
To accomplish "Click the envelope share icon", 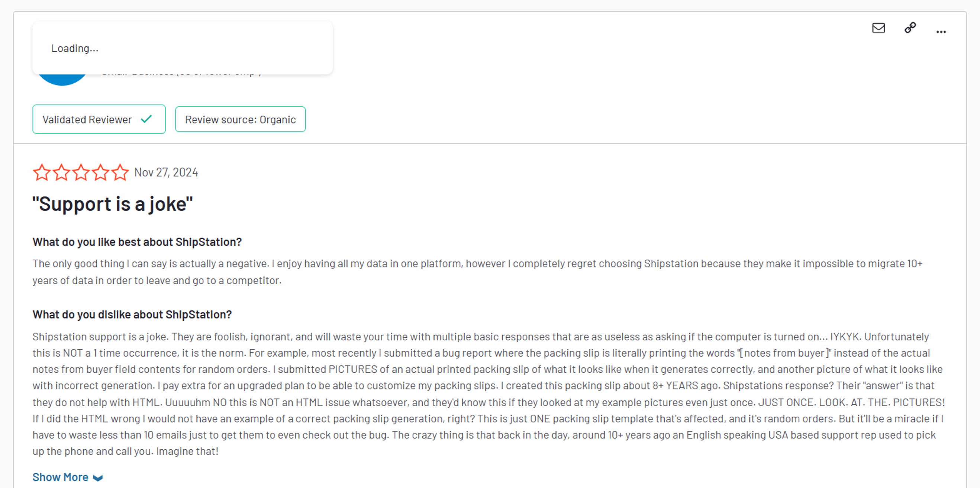I will pos(879,28).
